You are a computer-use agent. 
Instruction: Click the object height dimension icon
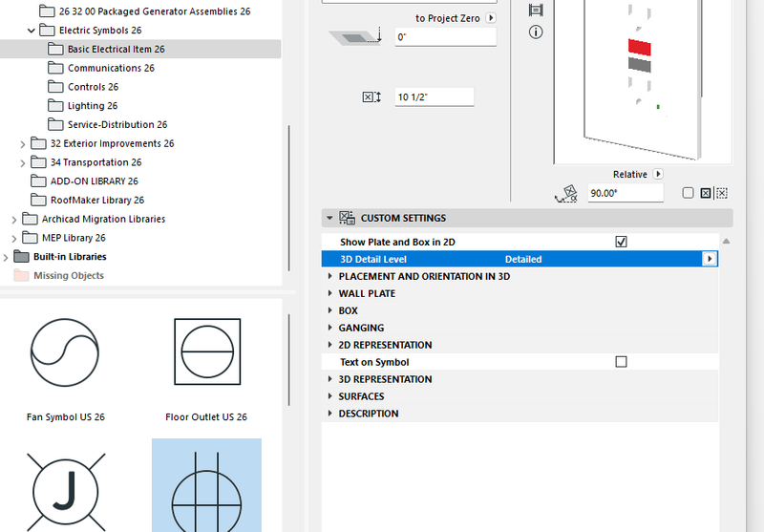click(371, 97)
